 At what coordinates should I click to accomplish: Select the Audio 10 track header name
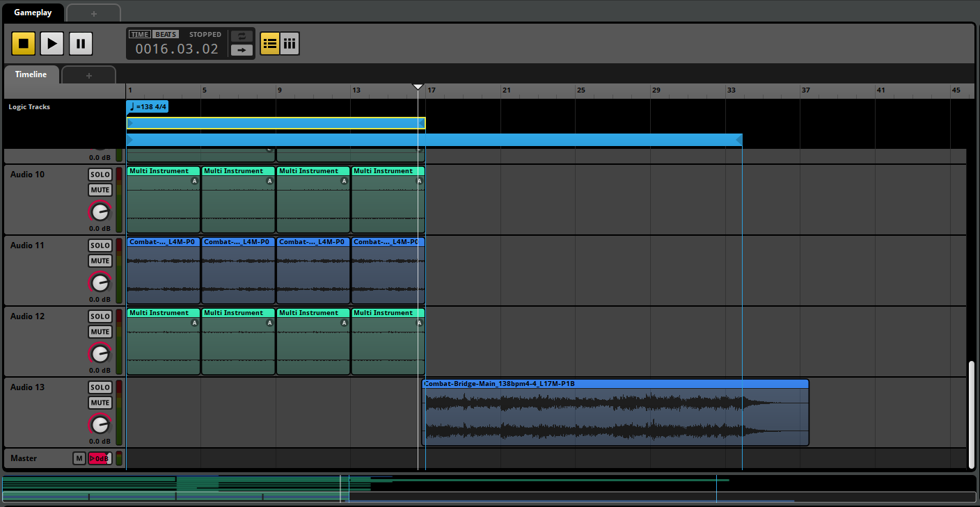pos(27,175)
